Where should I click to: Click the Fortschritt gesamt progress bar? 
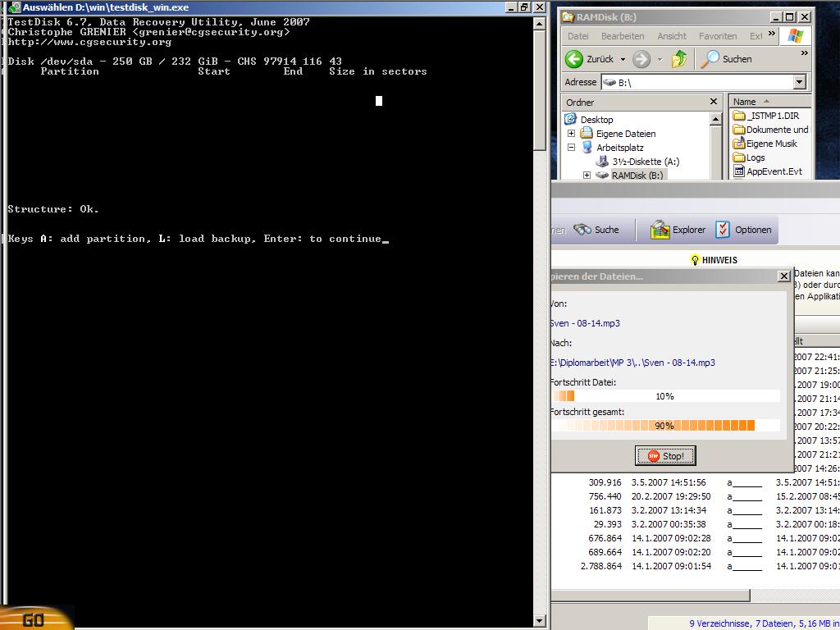[664, 426]
